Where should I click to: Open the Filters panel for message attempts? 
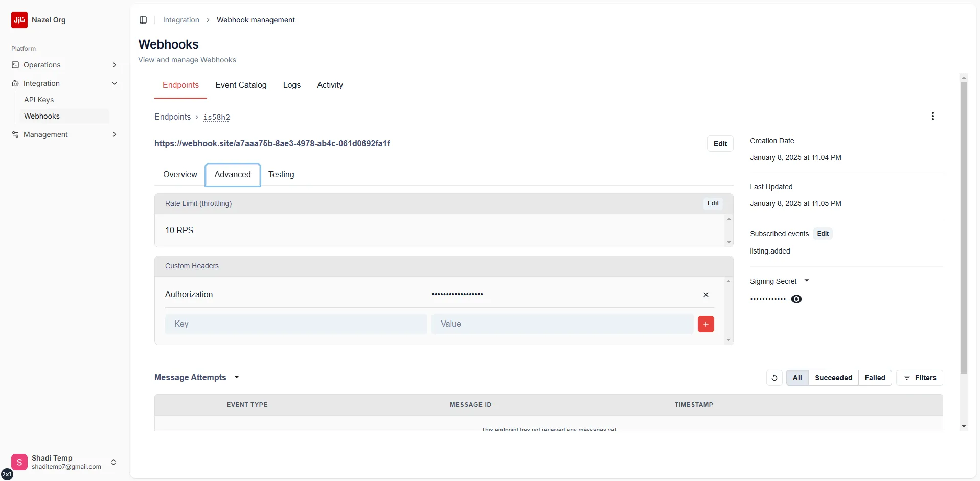[920, 378]
